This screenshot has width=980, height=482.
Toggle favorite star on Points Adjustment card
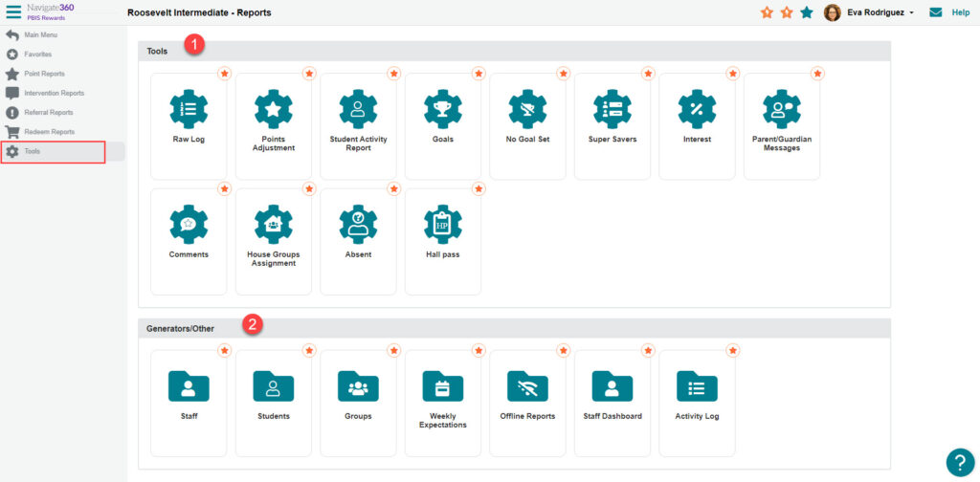click(309, 74)
